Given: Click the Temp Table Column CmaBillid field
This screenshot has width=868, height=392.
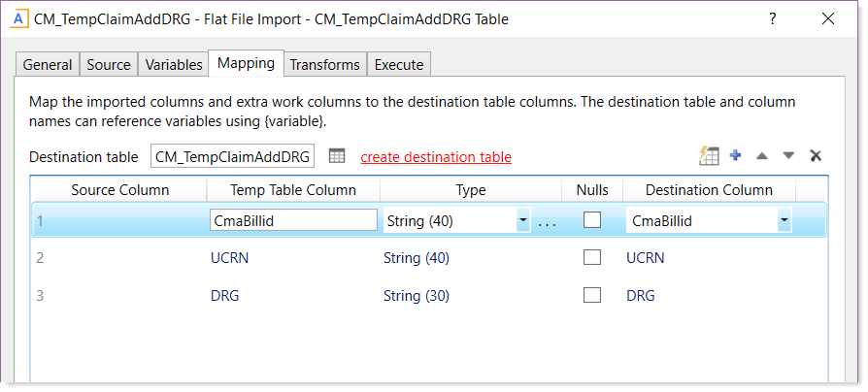Looking at the screenshot, I should point(293,220).
